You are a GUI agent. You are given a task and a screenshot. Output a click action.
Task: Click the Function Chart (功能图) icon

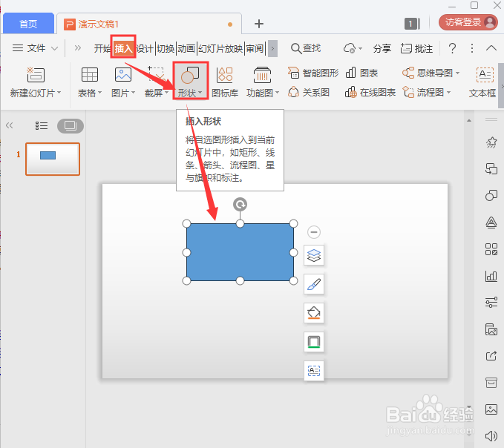pos(262,75)
